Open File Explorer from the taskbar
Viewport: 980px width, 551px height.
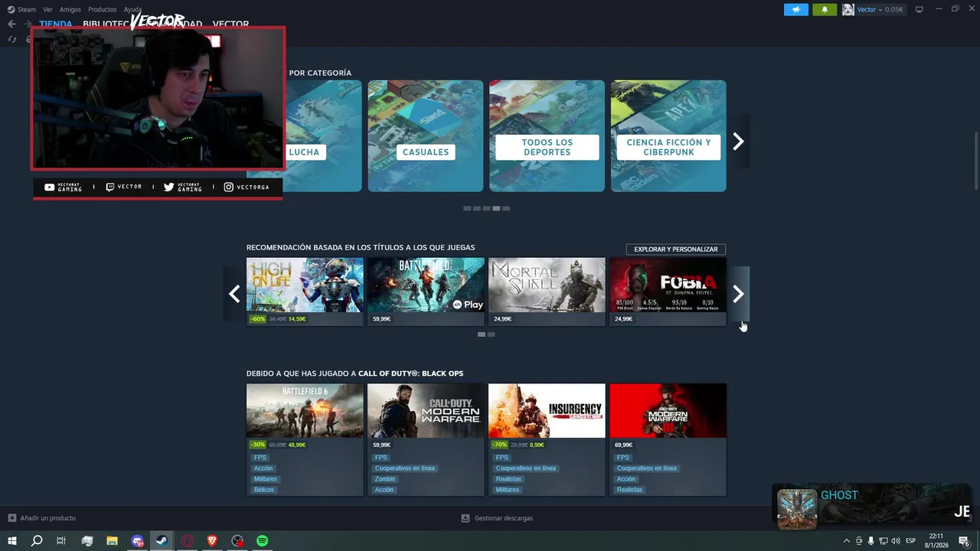(x=112, y=541)
